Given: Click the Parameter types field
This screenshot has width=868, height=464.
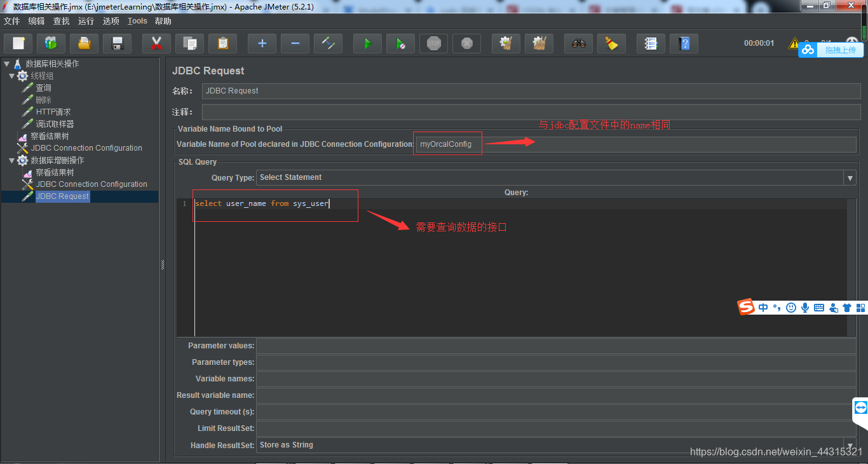Looking at the screenshot, I should (556, 362).
